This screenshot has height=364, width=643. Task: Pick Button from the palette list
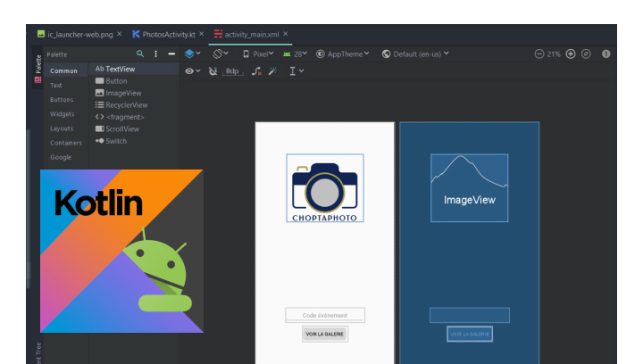tap(111, 81)
